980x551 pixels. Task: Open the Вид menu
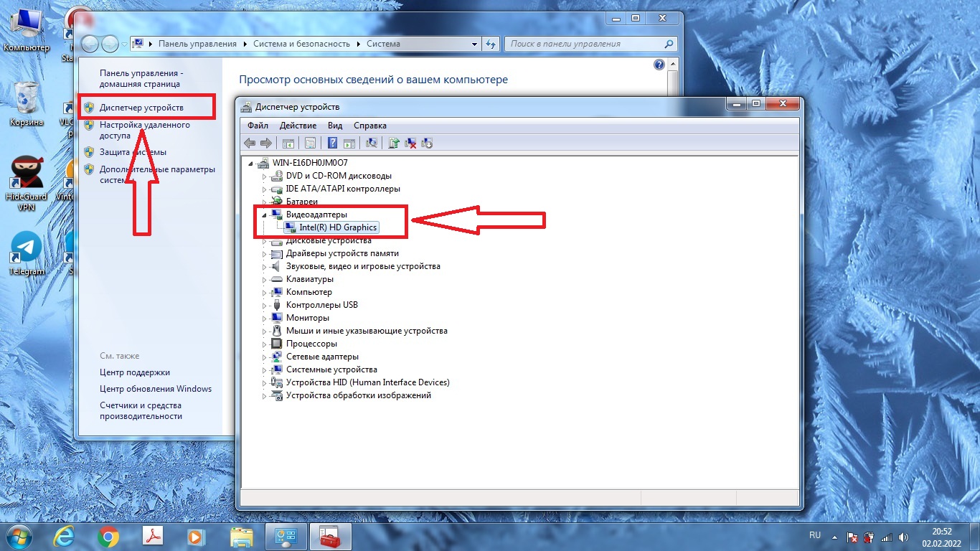[335, 126]
